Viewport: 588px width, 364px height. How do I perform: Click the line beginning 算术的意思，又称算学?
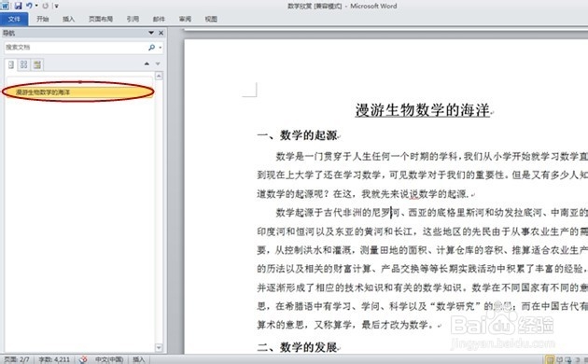(345, 325)
